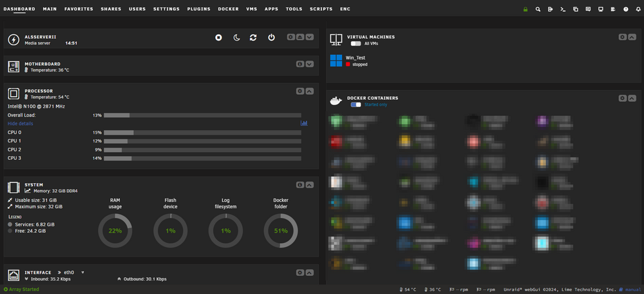
Task: Click the Flash device 1% gauge
Action: [171, 231]
